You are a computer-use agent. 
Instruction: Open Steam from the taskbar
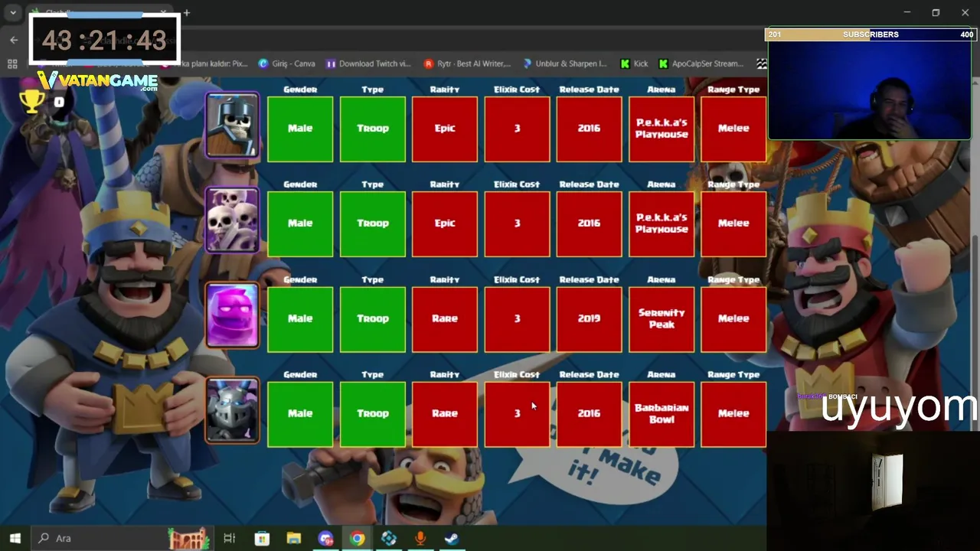[452, 538]
